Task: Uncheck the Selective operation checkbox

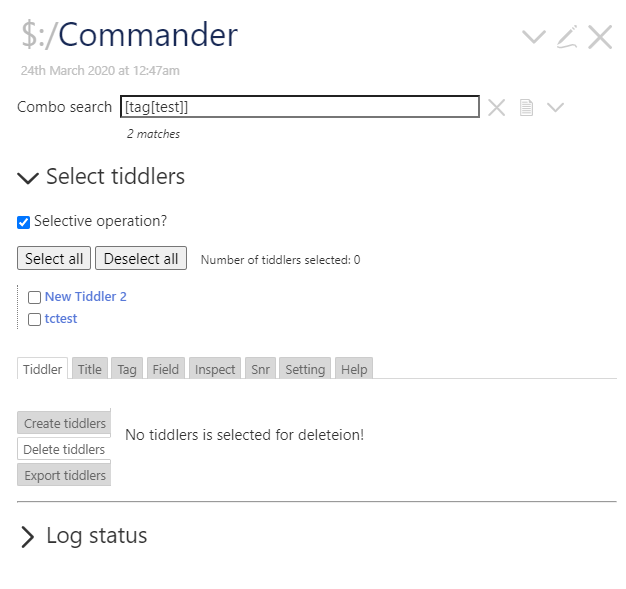Action: [24, 222]
